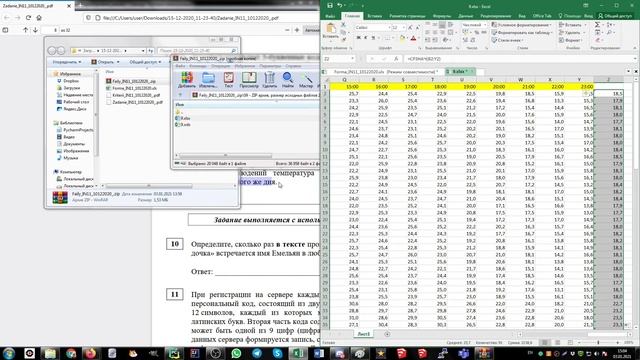Select Лист1 sheet tab in Excel
The width and height of the screenshot is (640, 360).
pyautogui.click(x=363, y=334)
